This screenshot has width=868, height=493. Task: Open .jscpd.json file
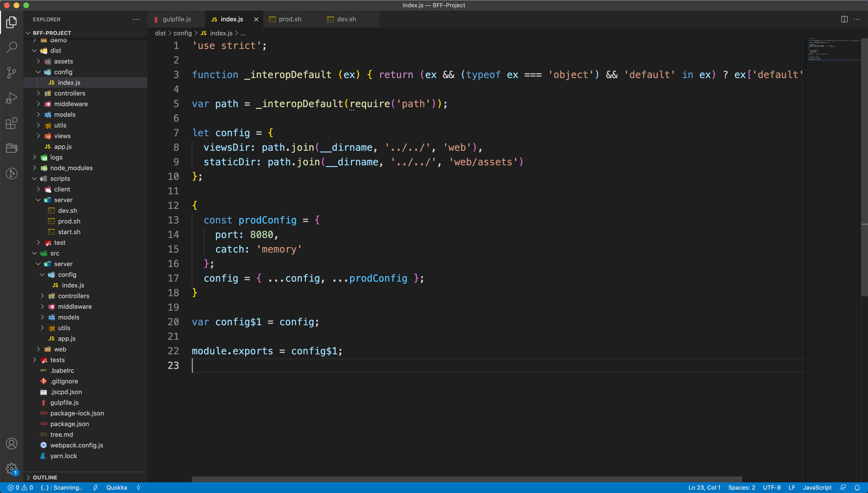85,392
